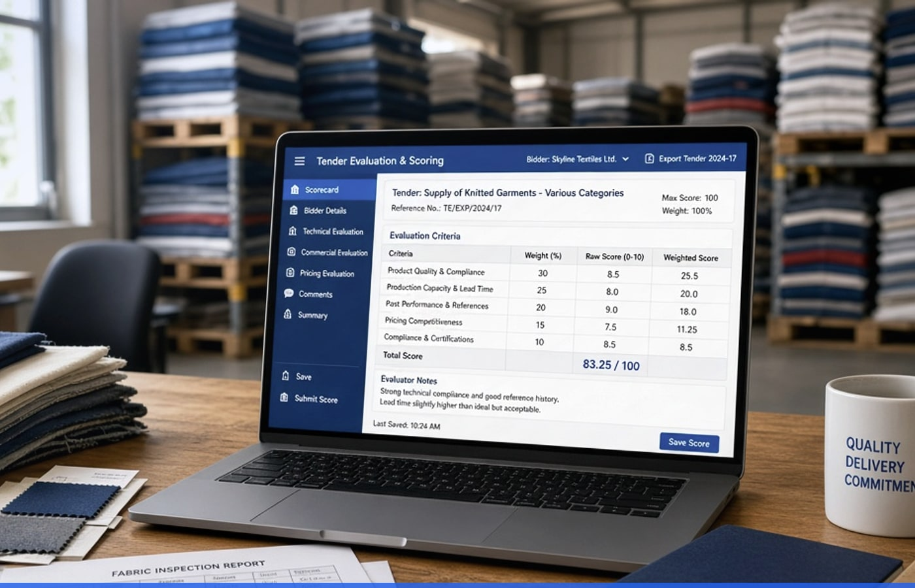Click the Pricing Evaluation sidebar icon
This screenshot has width=915, height=588.
coord(290,273)
